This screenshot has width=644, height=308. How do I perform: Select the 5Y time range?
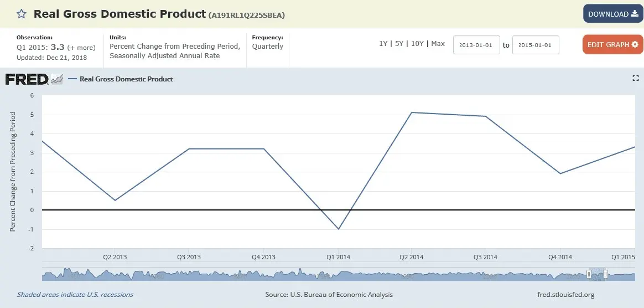tap(398, 44)
